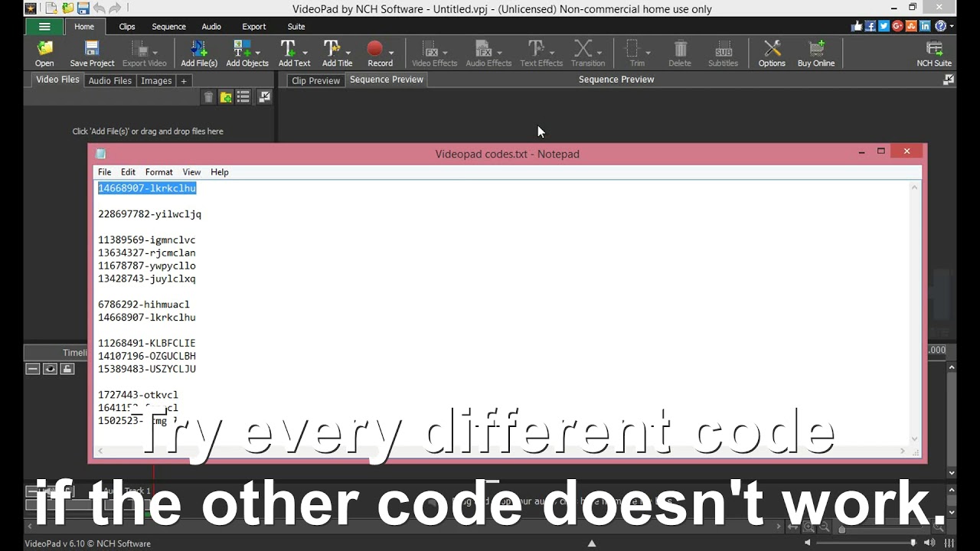The image size is (980, 551).
Task: Click the Add File(s) icon
Action: 199,54
